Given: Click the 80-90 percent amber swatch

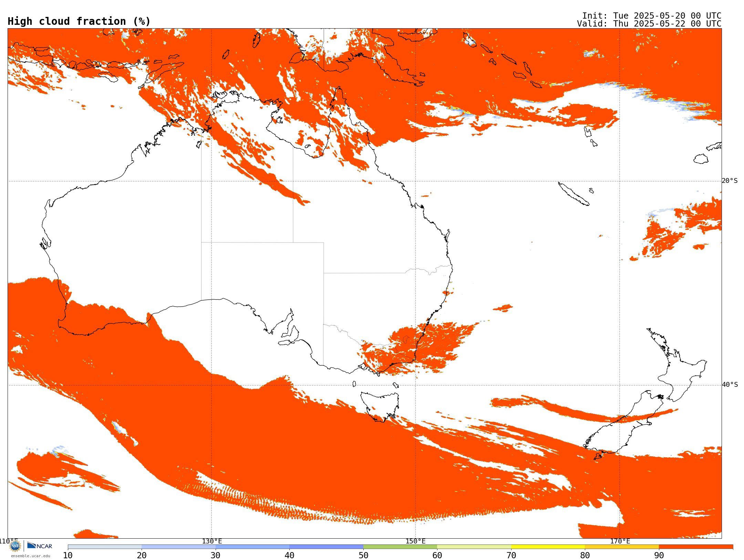Looking at the screenshot, I should tap(622, 547).
